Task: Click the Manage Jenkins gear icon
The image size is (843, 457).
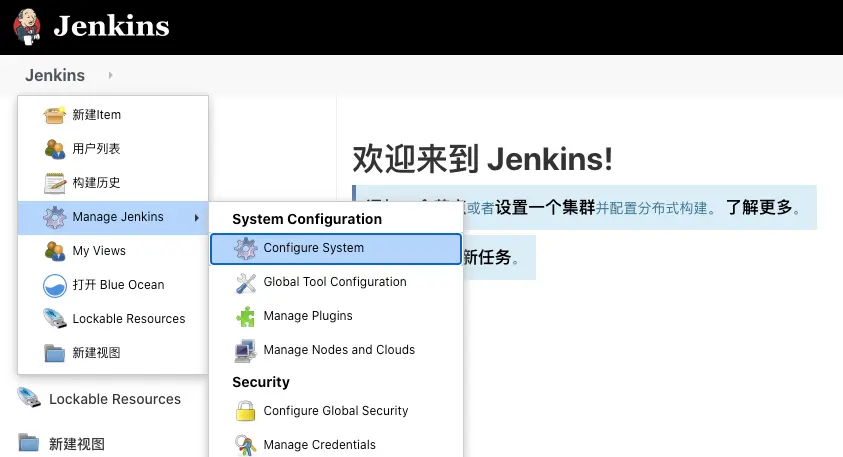Action: click(x=55, y=217)
